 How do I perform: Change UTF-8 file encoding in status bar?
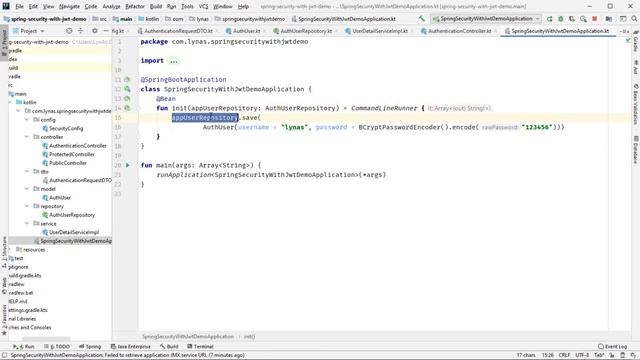coord(582,355)
